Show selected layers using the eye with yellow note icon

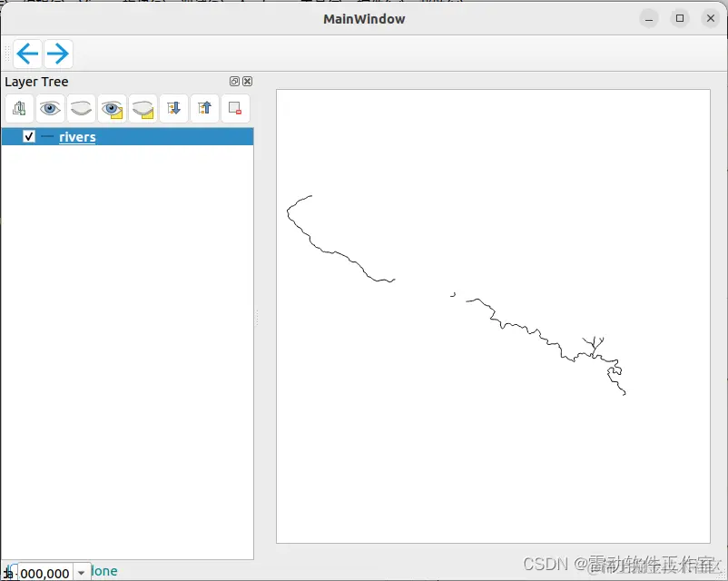point(112,108)
